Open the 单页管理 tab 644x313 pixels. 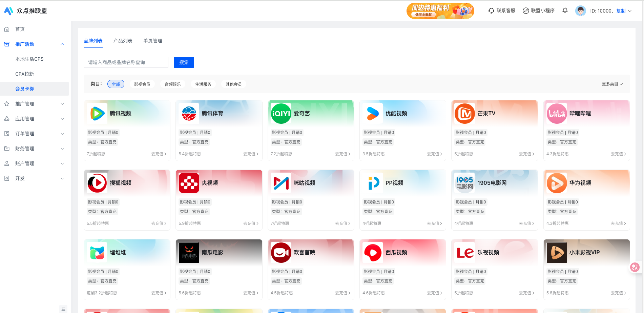coord(152,41)
